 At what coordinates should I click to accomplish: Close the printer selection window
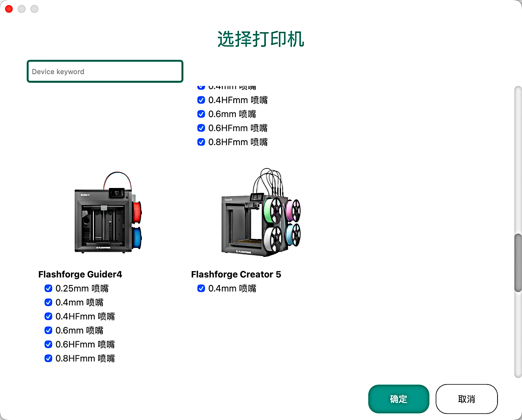pos(9,9)
